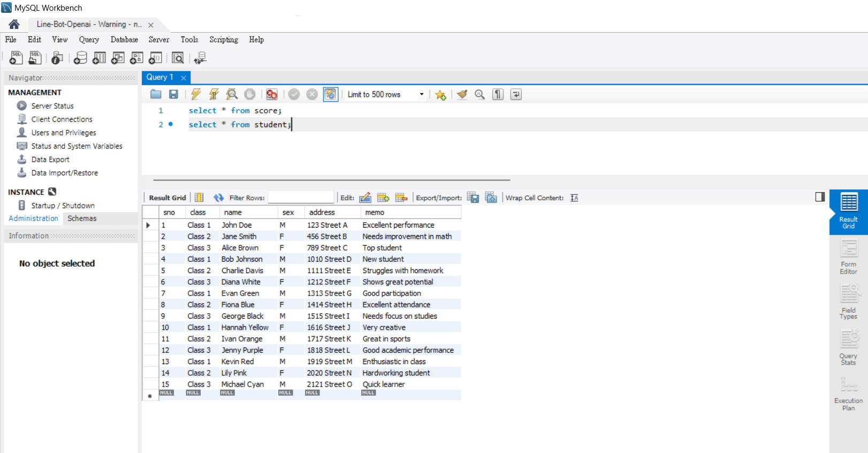Viewport: 868px width, 453px height.
Task: Commit the current transaction
Action: (x=294, y=94)
